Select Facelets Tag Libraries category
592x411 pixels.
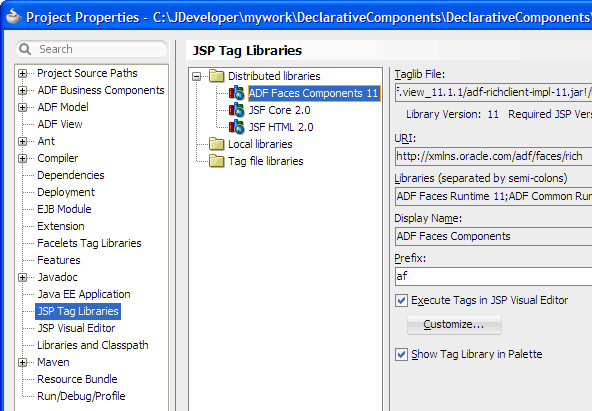89,243
